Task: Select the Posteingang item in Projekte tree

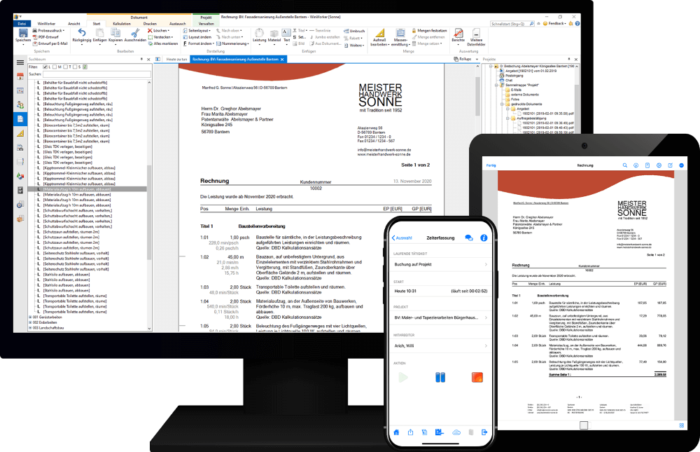Action: click(x=512, y=75)
